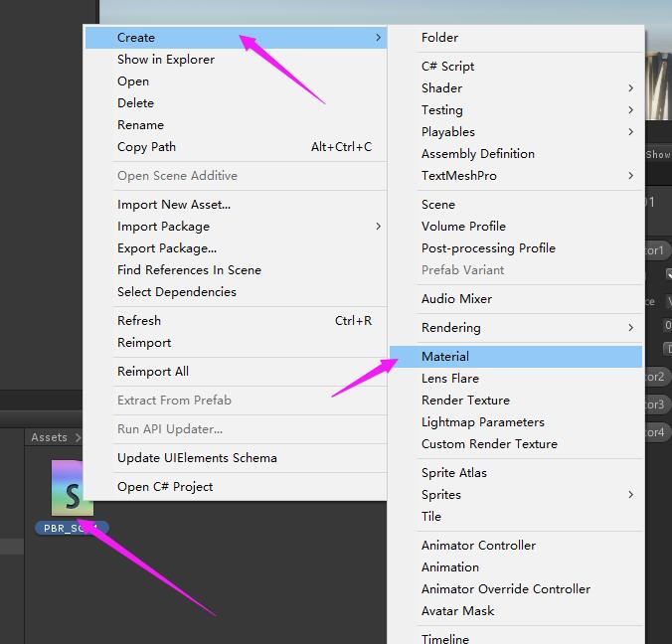Select Material from the Create menu

(x=445, y=357)
